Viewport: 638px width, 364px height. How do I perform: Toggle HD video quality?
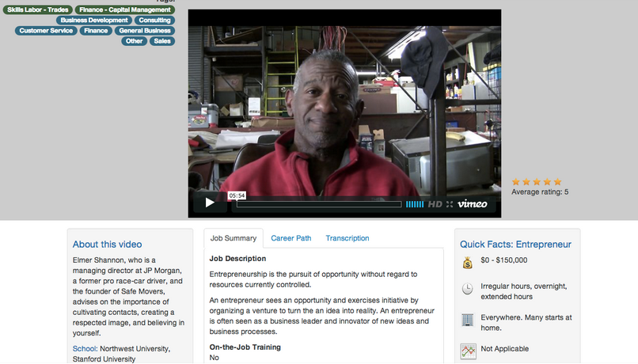[435, 203]
